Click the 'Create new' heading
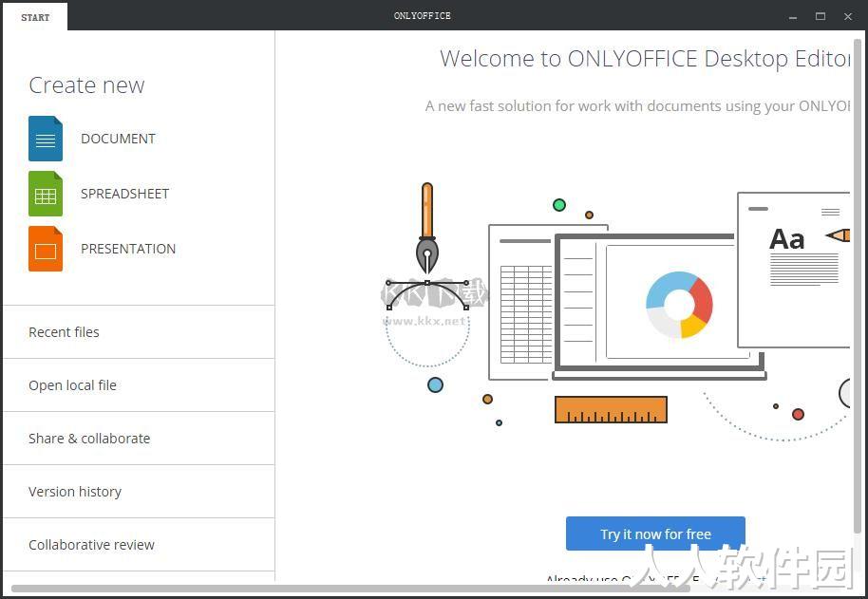The height and width of the screenshot is (599, 868). (87, 85)
